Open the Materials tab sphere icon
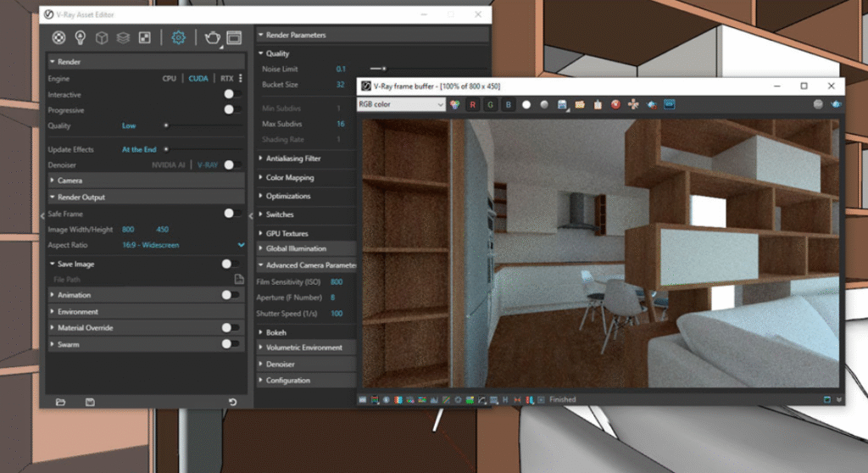 point(58,37)
